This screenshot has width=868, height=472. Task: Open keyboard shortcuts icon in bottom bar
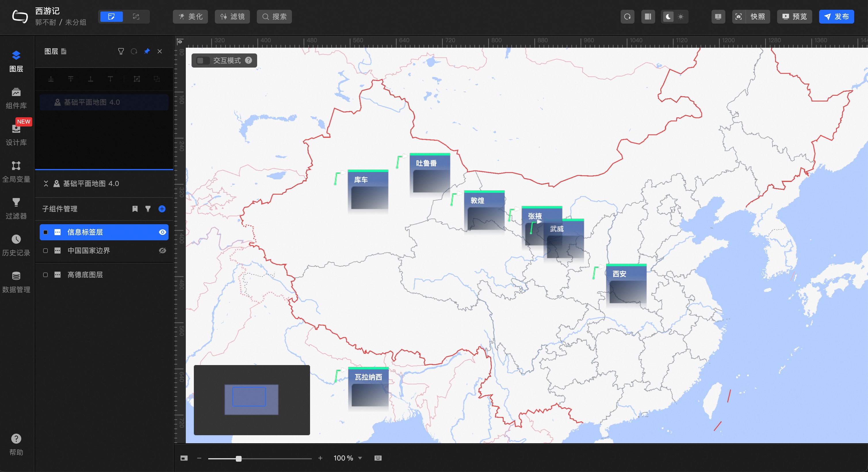pyautogui.click(x=378, y=458)
